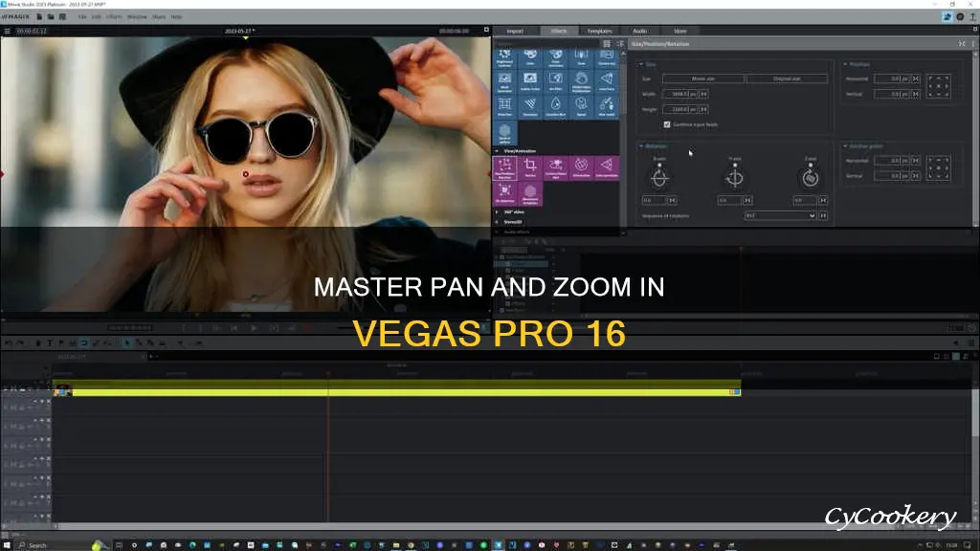Screen dimensions: 980x551
Task: Select the Mask generator effect tile
Action: coord(504,81)
